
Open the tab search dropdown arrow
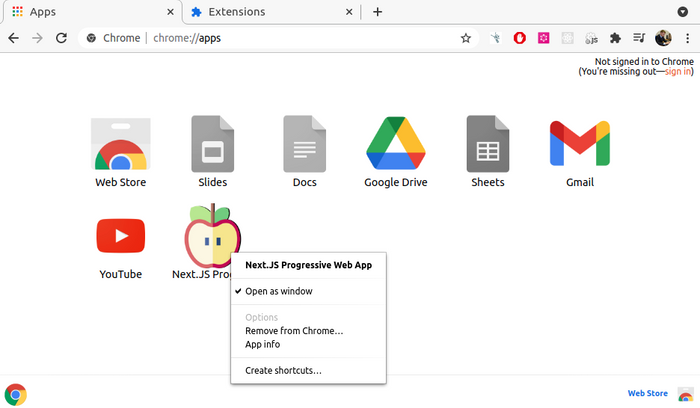682,12
